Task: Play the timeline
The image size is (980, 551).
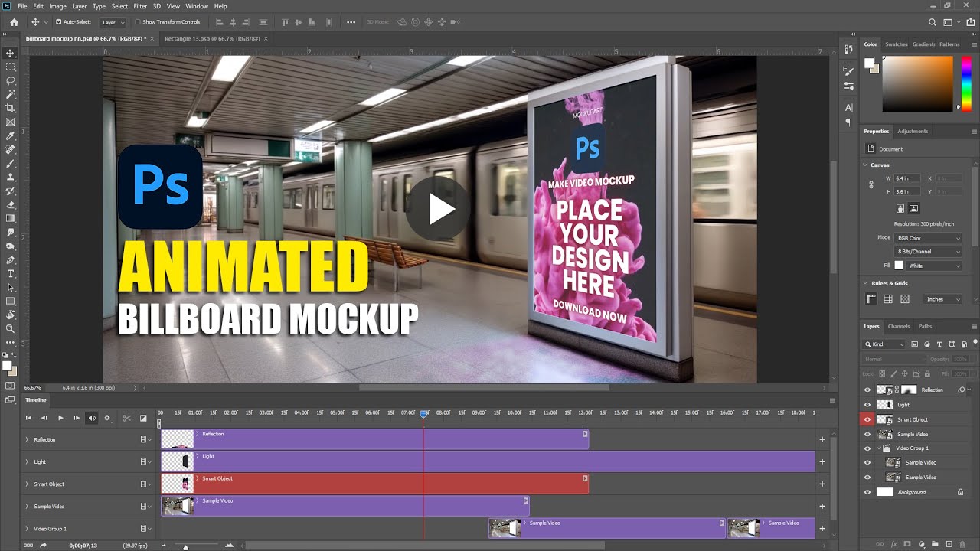Action: [x=60, y=418]
